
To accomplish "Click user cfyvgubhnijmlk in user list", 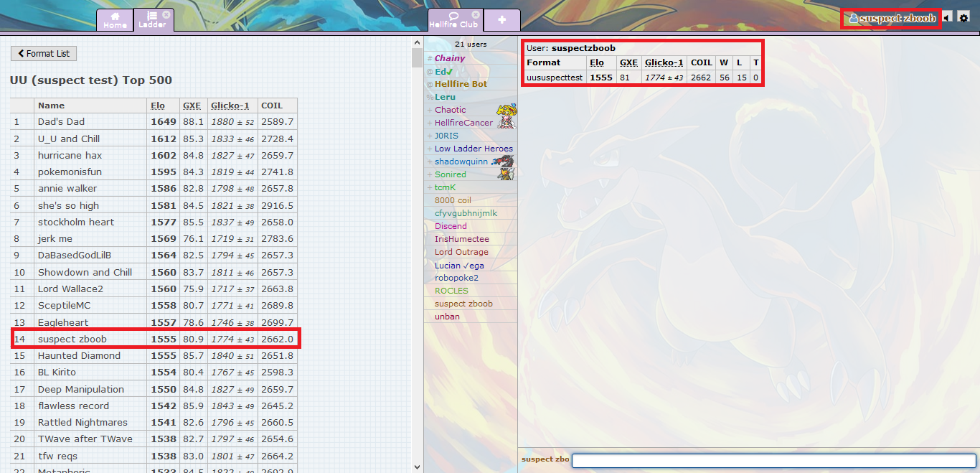I will [x=466, y=213].
